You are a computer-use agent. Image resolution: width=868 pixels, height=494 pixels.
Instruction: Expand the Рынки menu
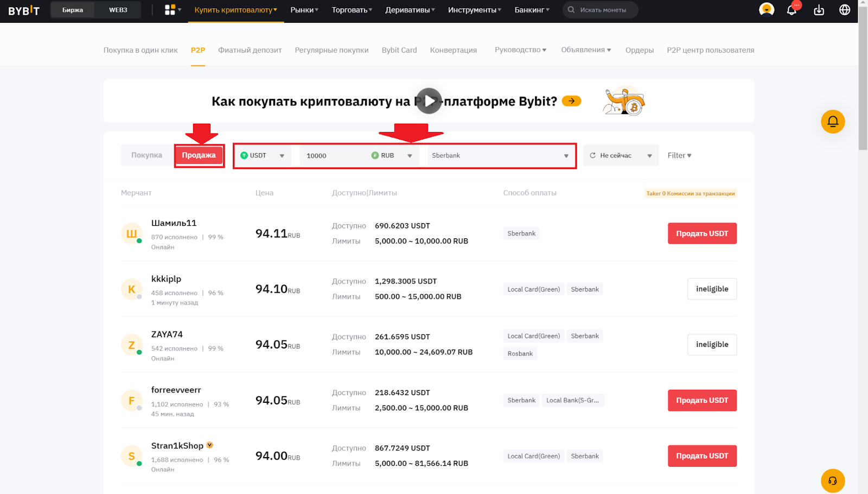pos(304,10)
